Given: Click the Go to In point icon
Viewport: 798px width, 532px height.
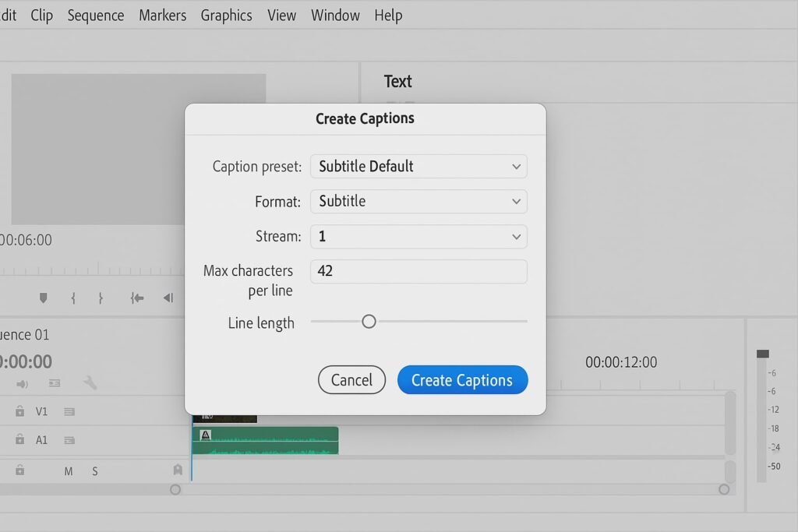Looking at the screenshot, I should (x=137, y=298).
